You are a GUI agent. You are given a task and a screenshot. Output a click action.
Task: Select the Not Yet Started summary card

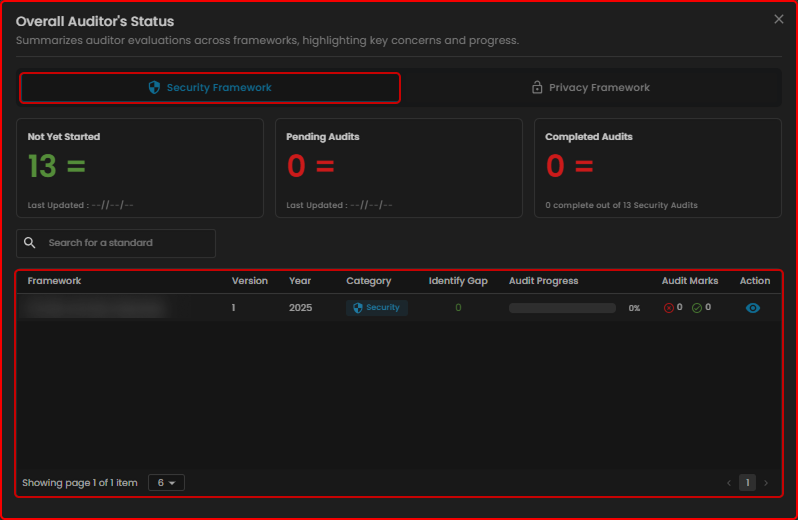tap(139, 168)
